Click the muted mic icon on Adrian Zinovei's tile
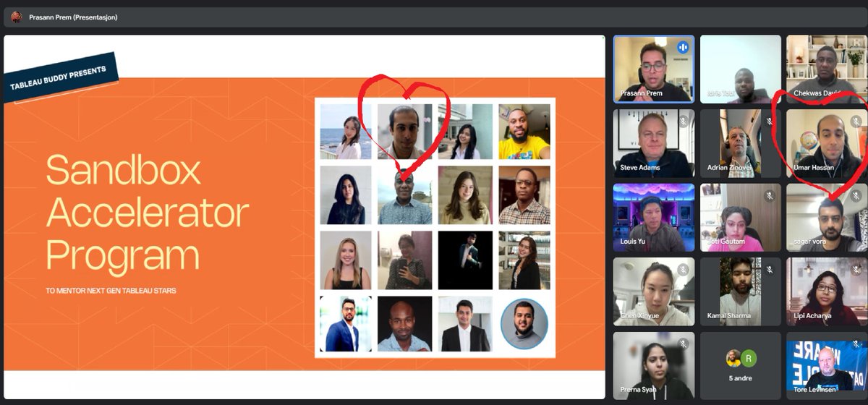 point(770,121)
